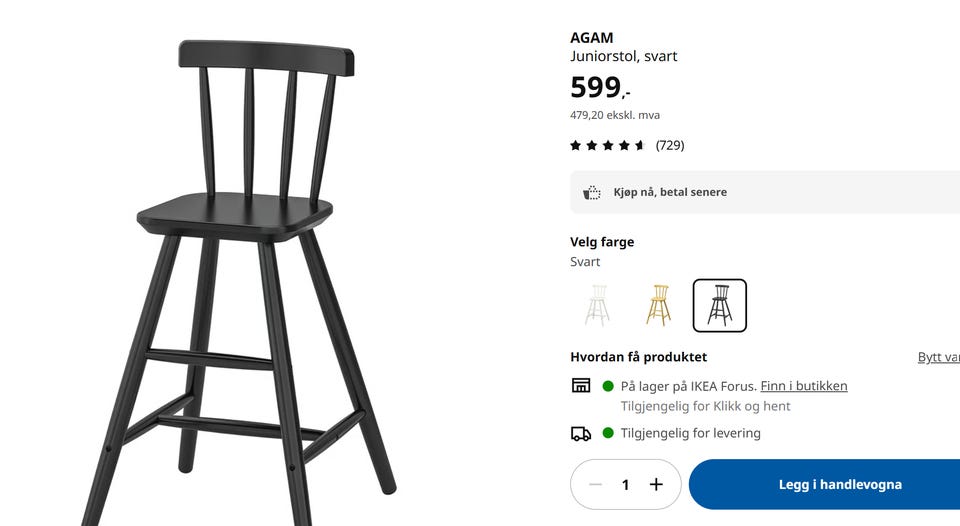Viewport: 960px width, 526px height.
Task: Click the delivery truck icon
Action: 581,434
